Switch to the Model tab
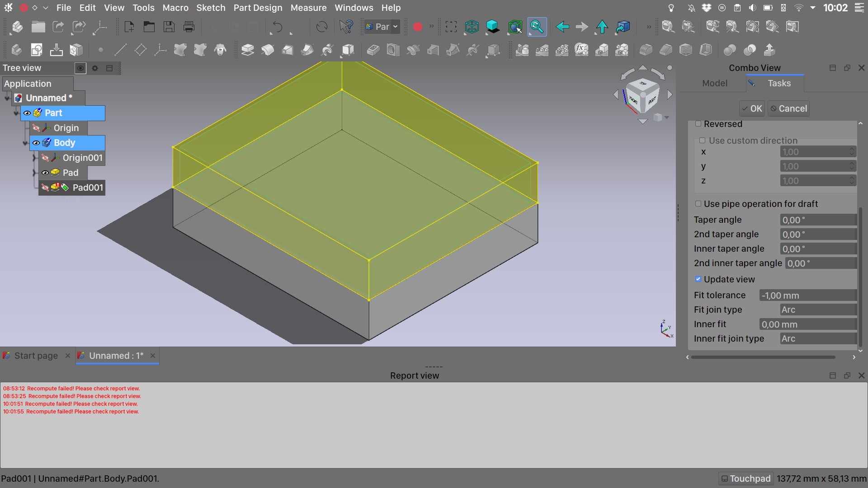 point(714,83)
